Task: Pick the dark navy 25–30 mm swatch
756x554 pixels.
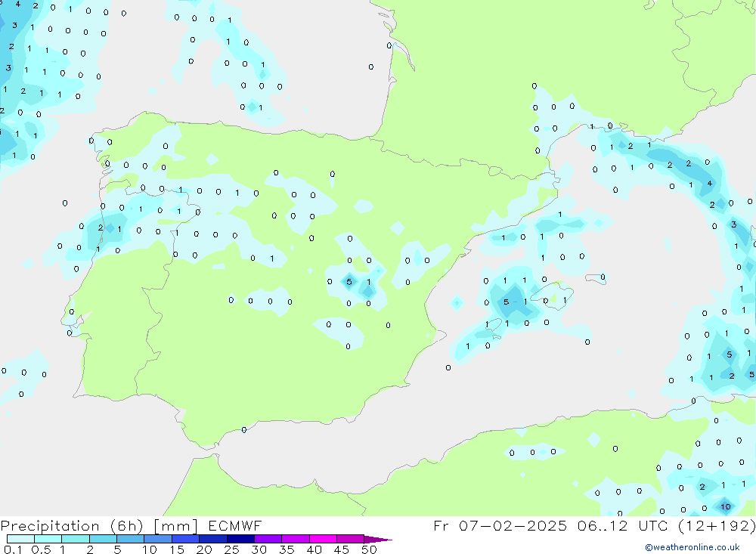Action: click(240, 539)
